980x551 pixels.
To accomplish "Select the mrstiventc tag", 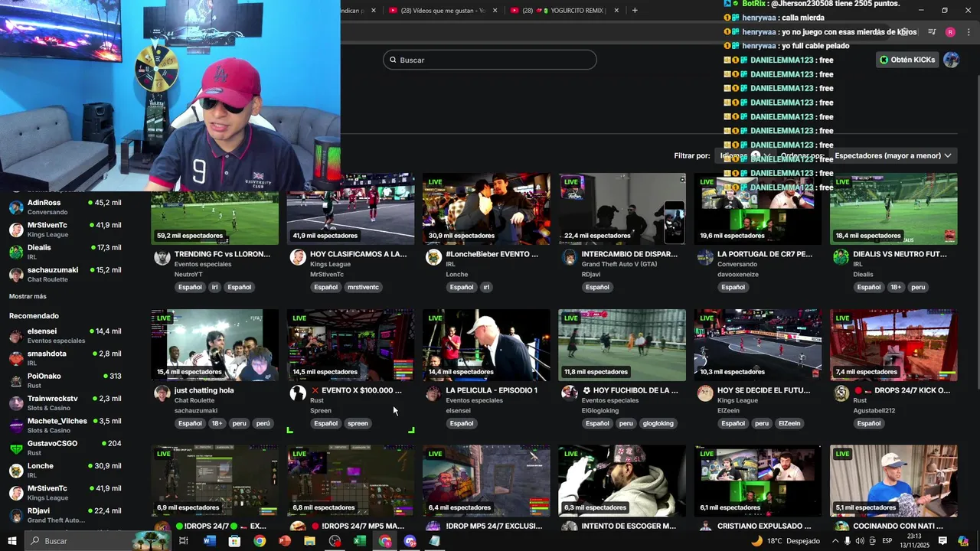I will pos(363,287).
